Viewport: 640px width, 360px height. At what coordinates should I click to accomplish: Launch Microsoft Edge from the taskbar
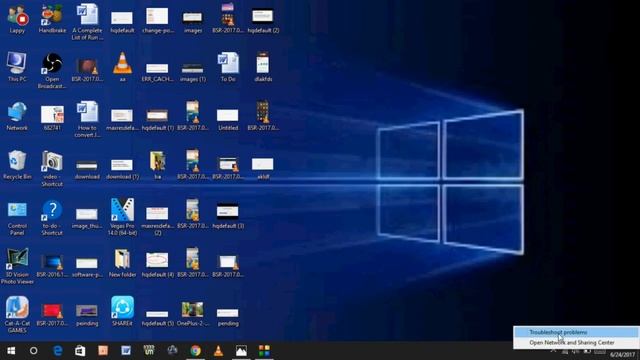point(58,351)
